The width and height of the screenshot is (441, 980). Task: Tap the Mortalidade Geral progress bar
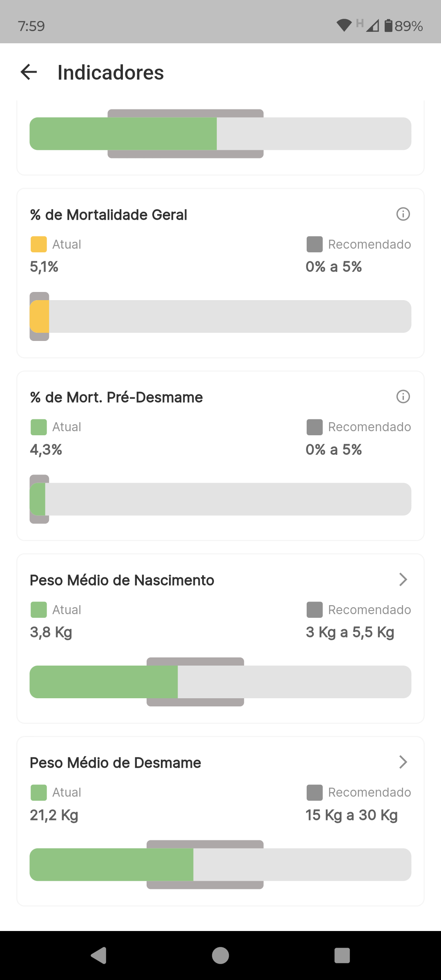pyautogui.click(x=220, y=316)
